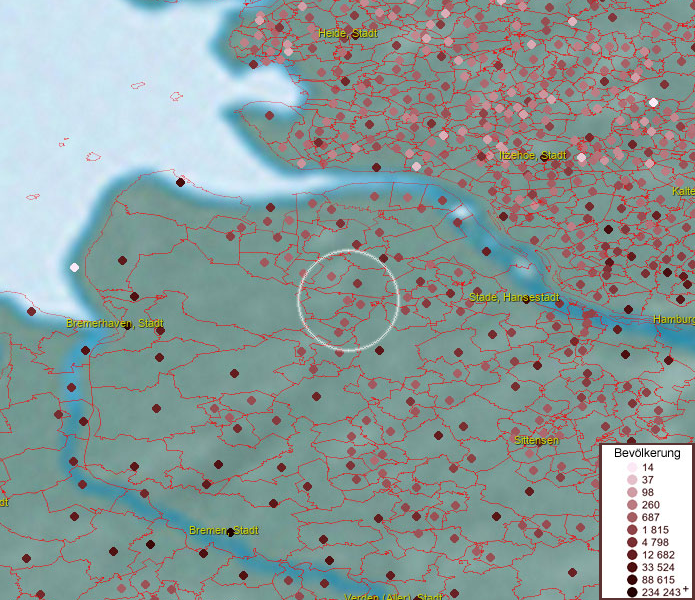Screen dimensions: 695x600
Task: Select the legend value "1 815"
Action: click(655, 530)
